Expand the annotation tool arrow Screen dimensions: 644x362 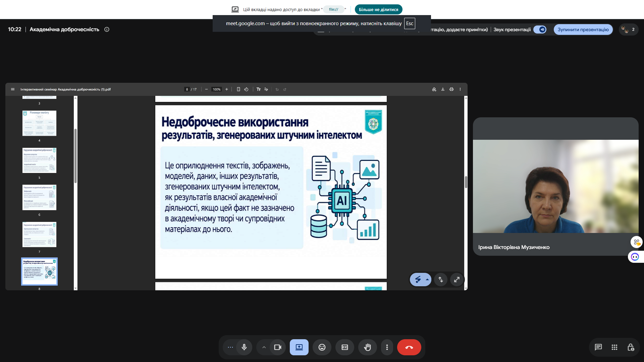click(x=427, y=280)
